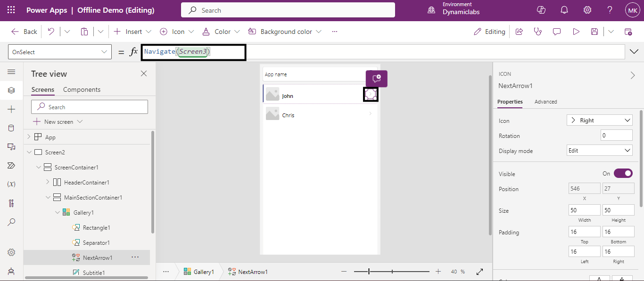644x281 pixels.
Task: Toggle the Visible switch off
Action: click(x=623, y=174)
